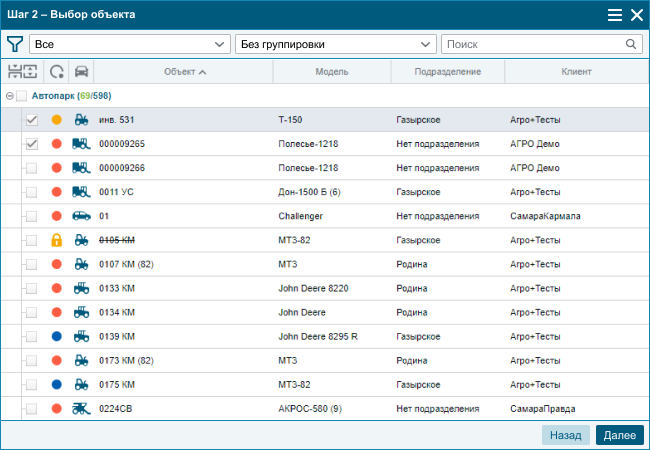Open the Все filter dropdown
Screen dimensions: 650x450
pyautogui.click(x=130, y=44)
